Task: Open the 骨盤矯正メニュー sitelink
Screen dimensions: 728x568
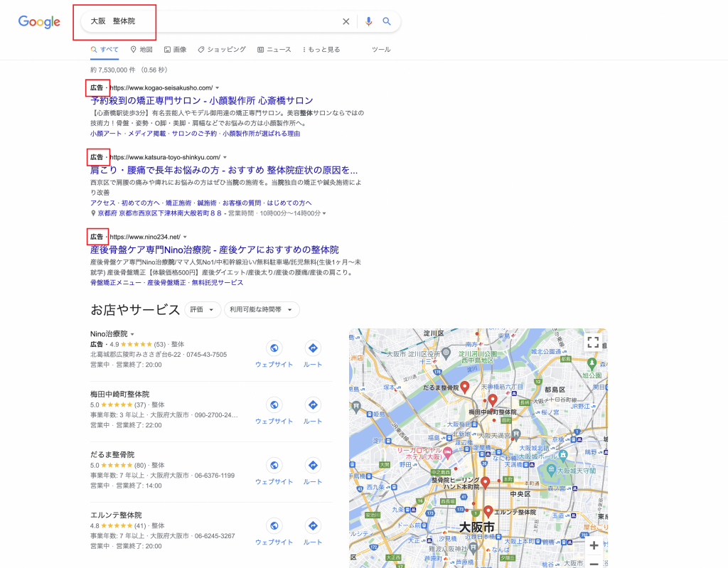Action: 116,282
